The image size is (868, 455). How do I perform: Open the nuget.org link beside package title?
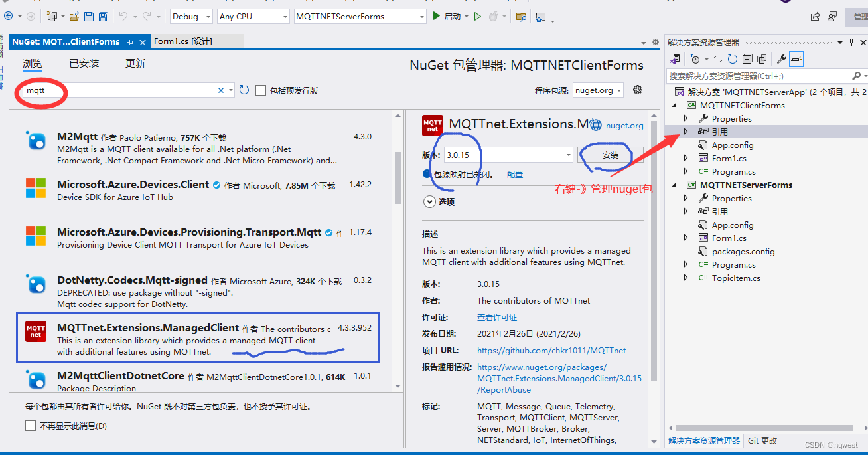click(x=624, y=125)
